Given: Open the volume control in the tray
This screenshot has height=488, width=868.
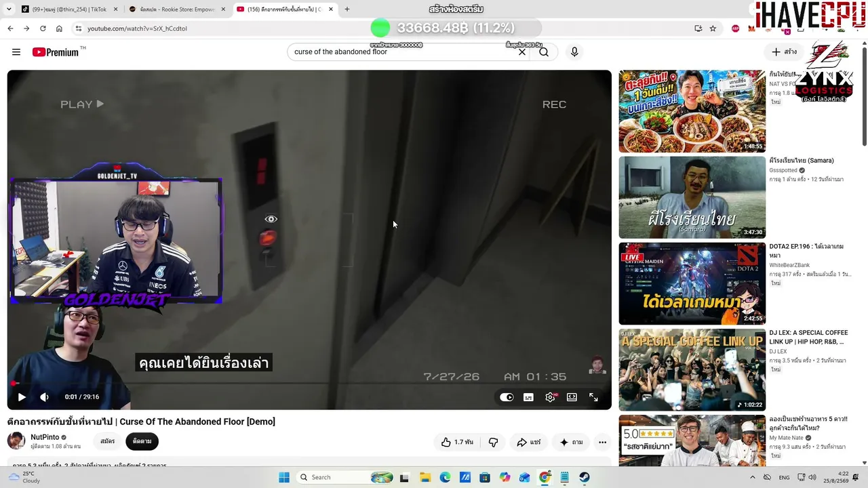Looking at the screenshot, I should click(x=812, y=477).
